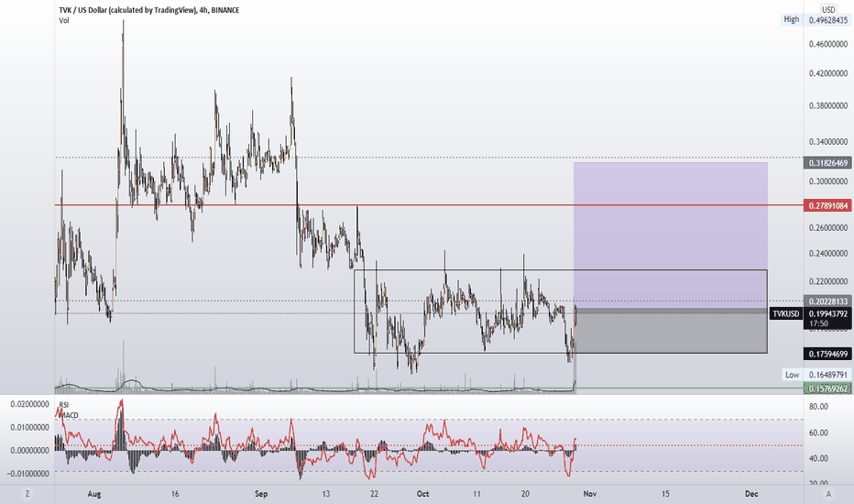This screenshot has width=854, height=504.
Task: Select the purple profit target zone
Action: (x=671, y=236)
